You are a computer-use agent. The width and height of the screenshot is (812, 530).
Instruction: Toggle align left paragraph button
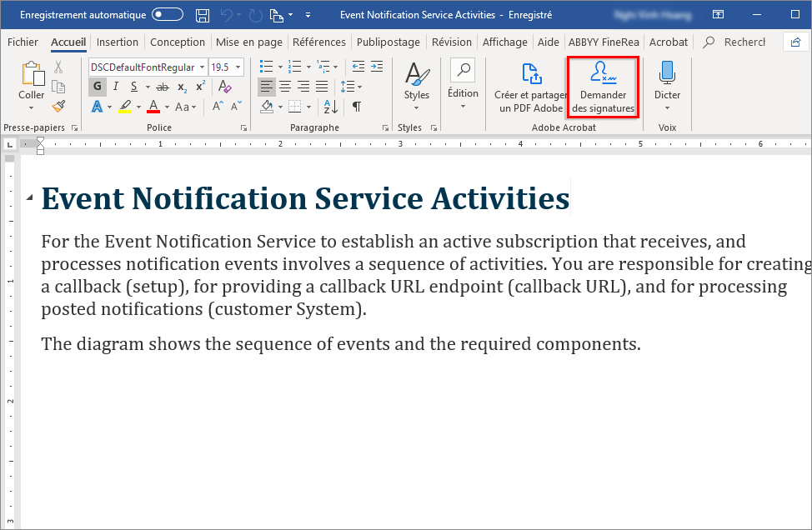pyautogui.click(x=267, y=87)
